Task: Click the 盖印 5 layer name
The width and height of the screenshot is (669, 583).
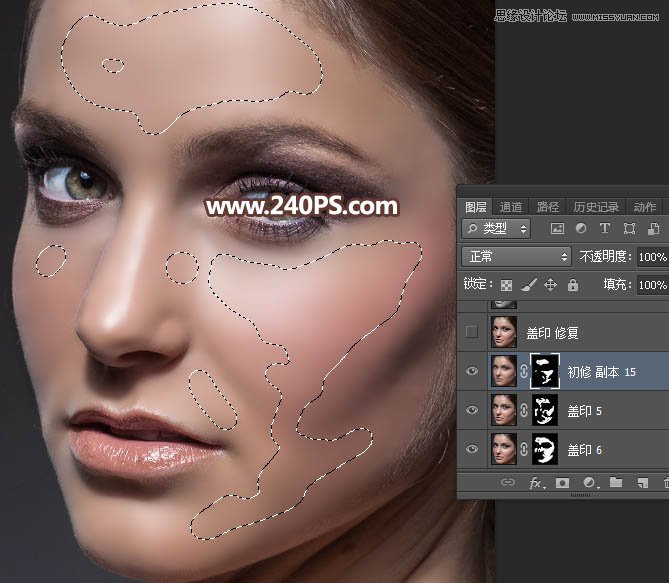Action: point(584,411)
